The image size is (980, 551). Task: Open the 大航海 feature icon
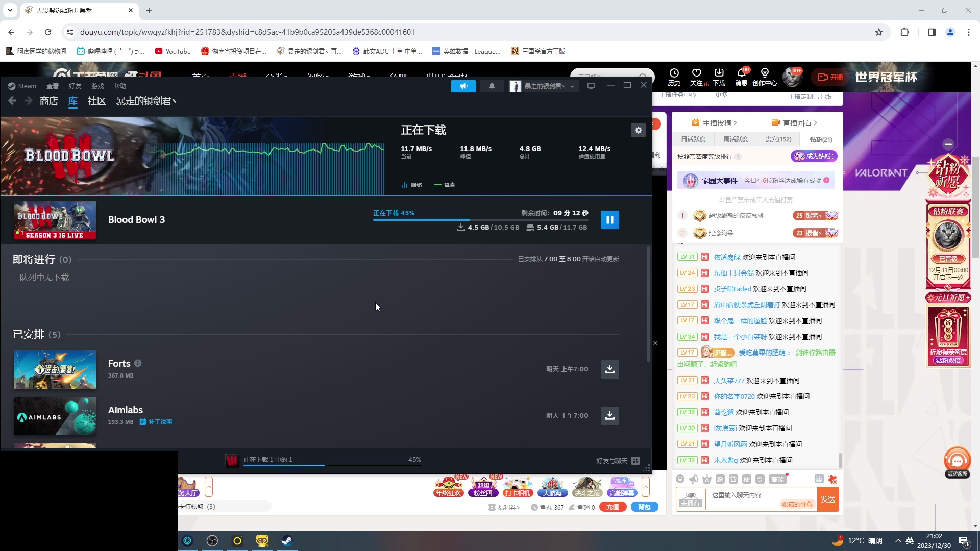[553, 486]
